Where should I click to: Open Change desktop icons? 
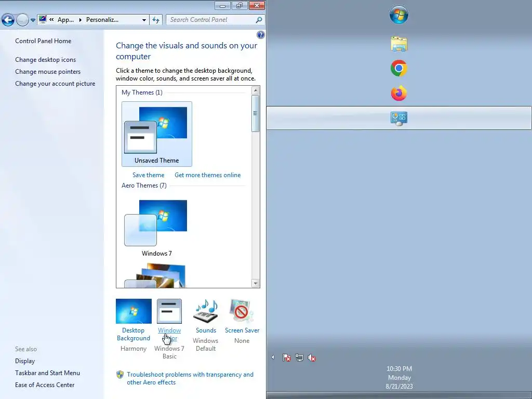(x=46, y=60)
